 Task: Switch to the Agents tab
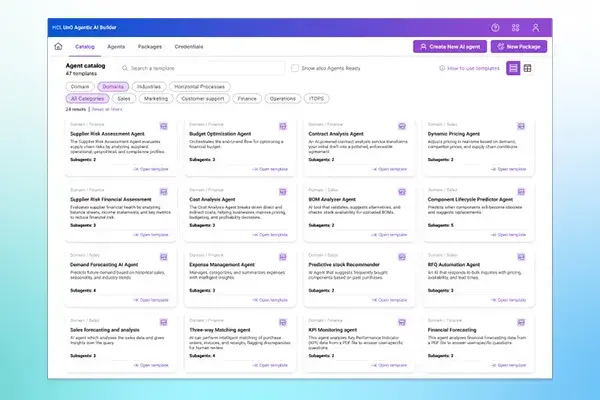[x=116, y=46]
